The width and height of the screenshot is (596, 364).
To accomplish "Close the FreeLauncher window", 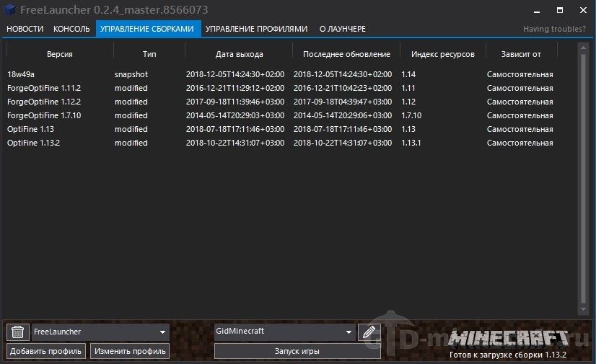I will pos(583,10).
